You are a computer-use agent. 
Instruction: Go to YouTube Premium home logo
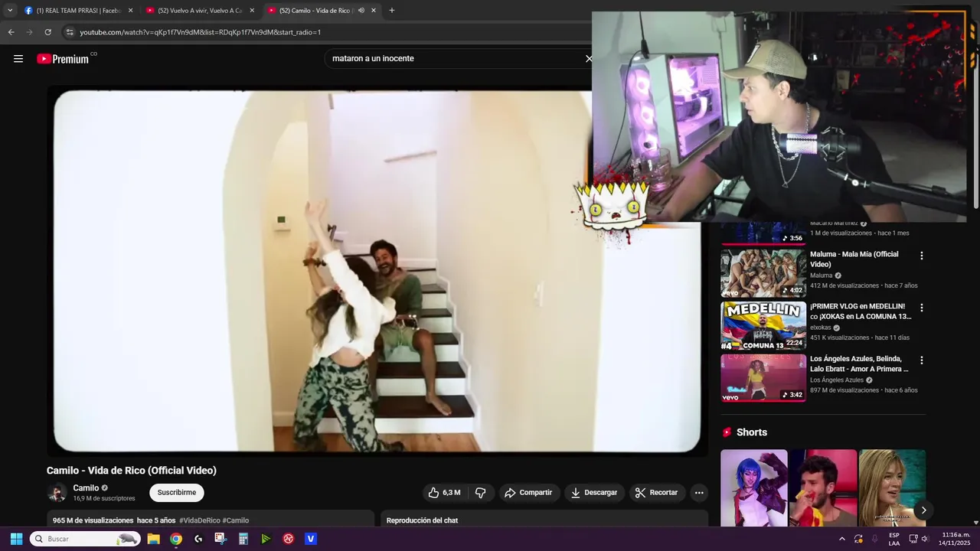click(63, 59)
